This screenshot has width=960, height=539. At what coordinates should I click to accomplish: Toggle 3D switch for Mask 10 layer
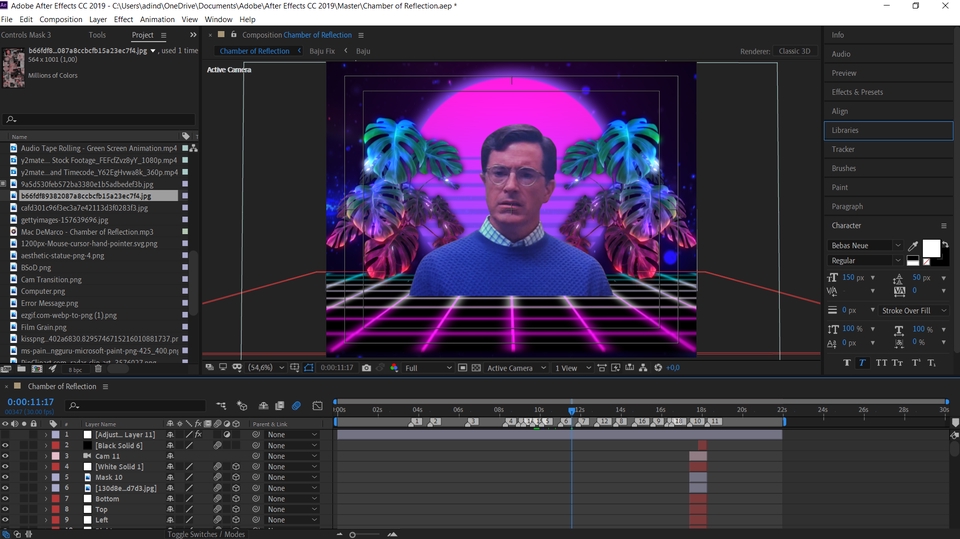(236, 477)
